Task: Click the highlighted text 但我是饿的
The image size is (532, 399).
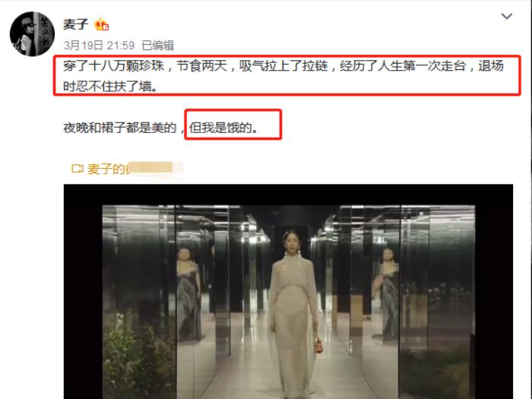Action: tap(223, 128)
